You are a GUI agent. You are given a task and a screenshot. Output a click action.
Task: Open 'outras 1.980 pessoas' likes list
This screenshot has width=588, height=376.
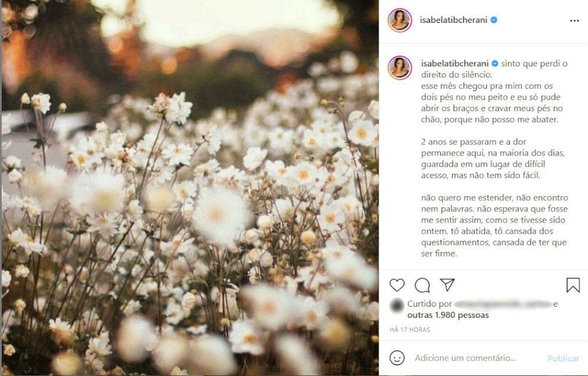[447, 315]
